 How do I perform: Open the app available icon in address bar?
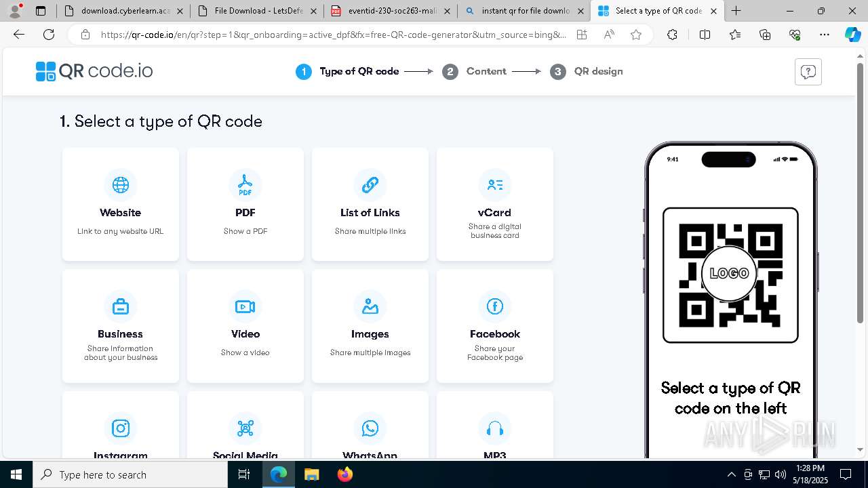click(x=582, y=35)
